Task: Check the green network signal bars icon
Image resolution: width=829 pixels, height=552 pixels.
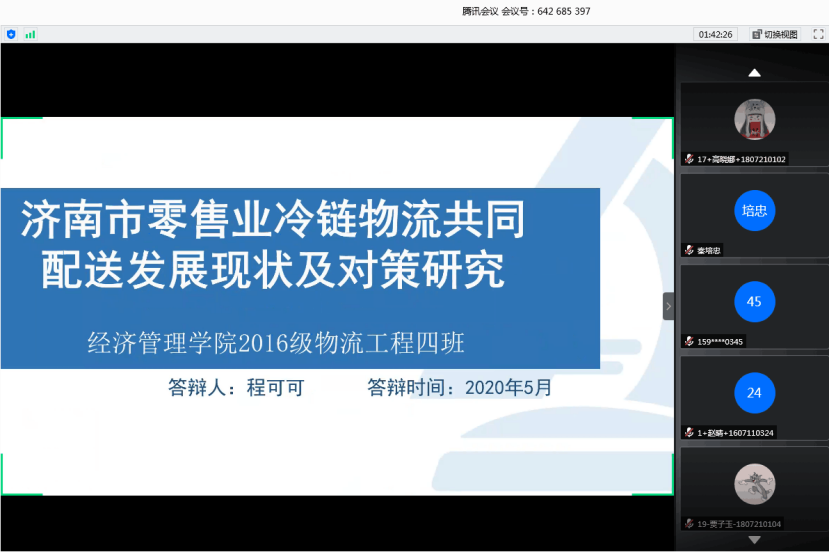Action: (30, 34)
